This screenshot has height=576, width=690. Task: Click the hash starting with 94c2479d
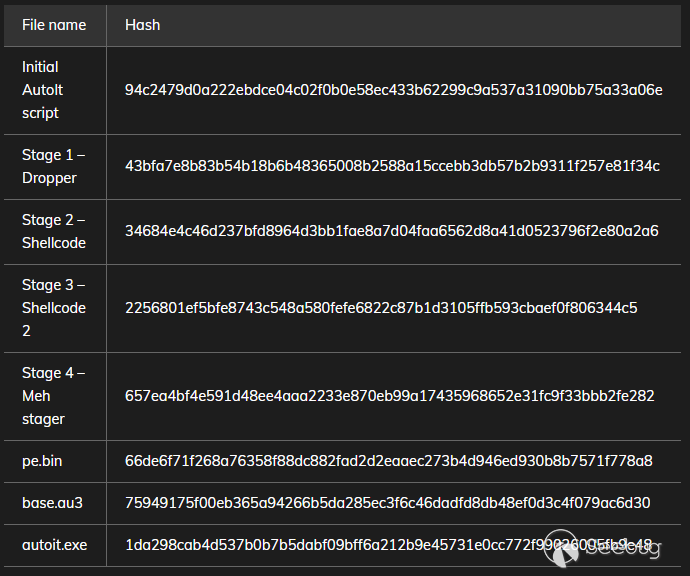(x=393, y=90)
